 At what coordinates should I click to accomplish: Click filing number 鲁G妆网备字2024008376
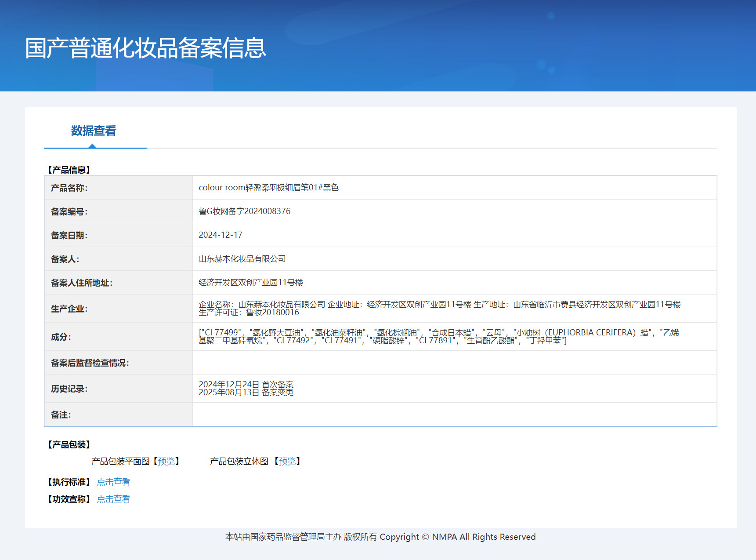click(x=244, y=211)
